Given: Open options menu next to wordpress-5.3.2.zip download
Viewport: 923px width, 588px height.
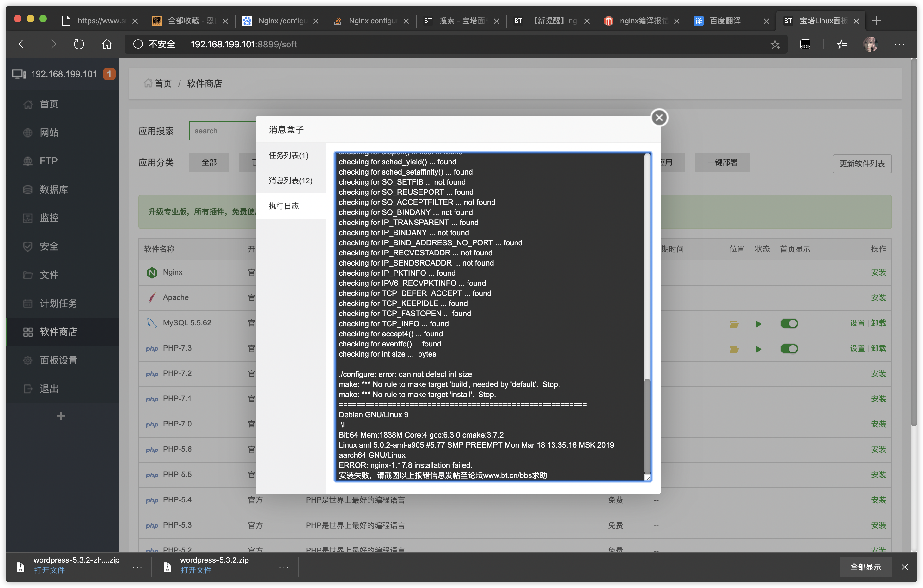Looking at the screenshot, I should [x=284, y=567].
